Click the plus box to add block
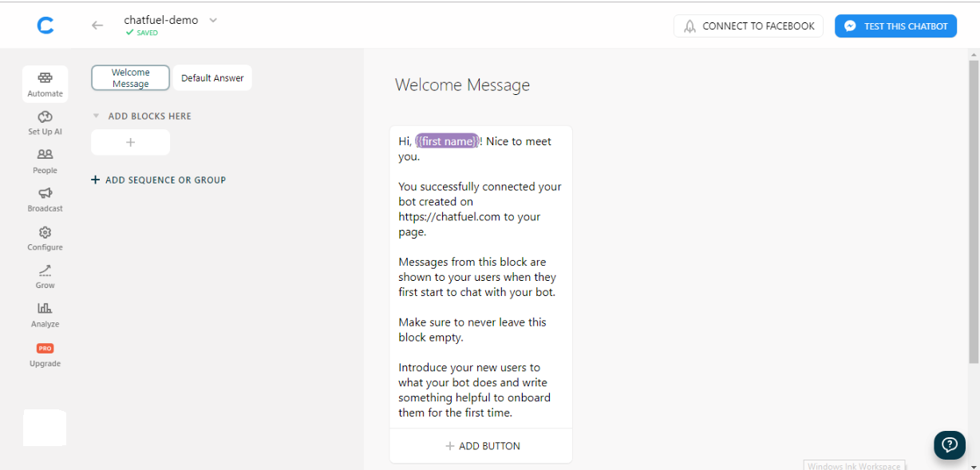This screenshot has width=980, height=470. click(x=131, y=142)
